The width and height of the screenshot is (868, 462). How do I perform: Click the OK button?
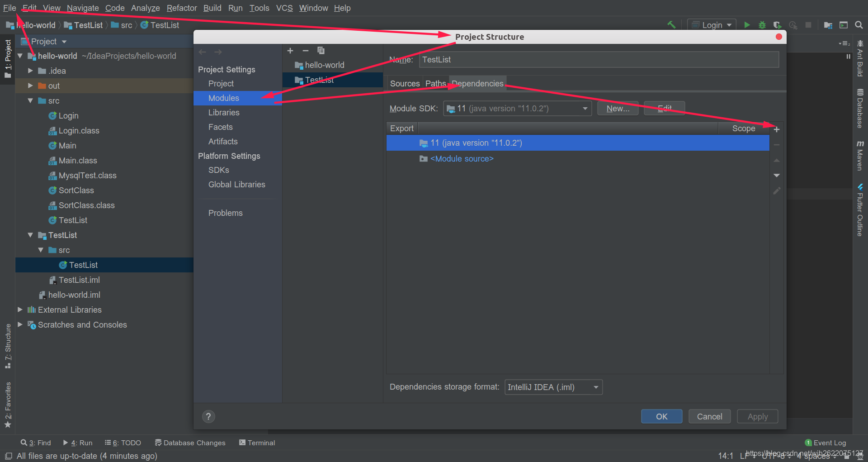tap(661, 417)
